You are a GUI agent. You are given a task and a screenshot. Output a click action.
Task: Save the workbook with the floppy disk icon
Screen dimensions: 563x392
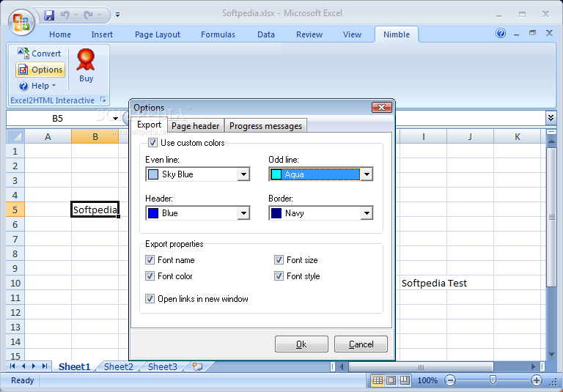(49, 15)
